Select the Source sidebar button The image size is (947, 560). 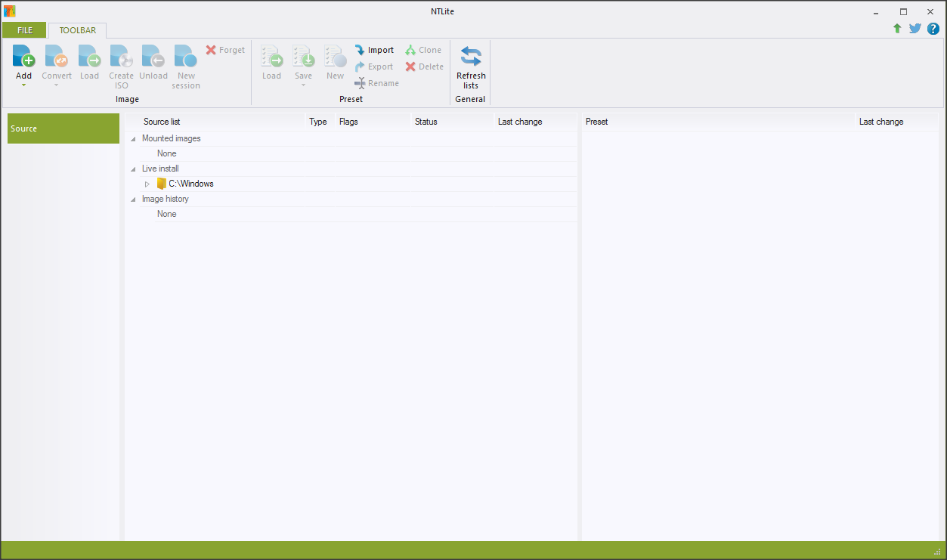pyautogui.click(x=63, y=128)
